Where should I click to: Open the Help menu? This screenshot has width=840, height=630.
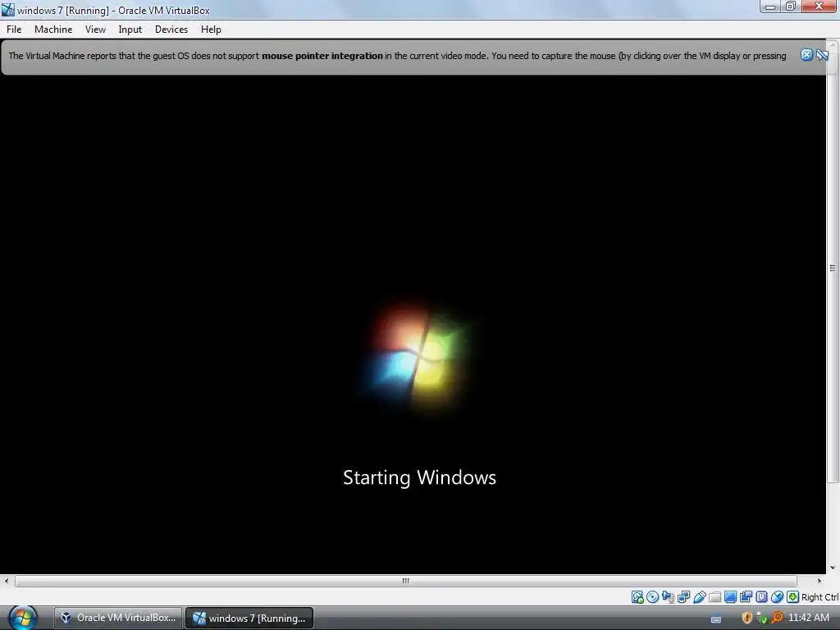pyautogui.click(x=211, y=30)
